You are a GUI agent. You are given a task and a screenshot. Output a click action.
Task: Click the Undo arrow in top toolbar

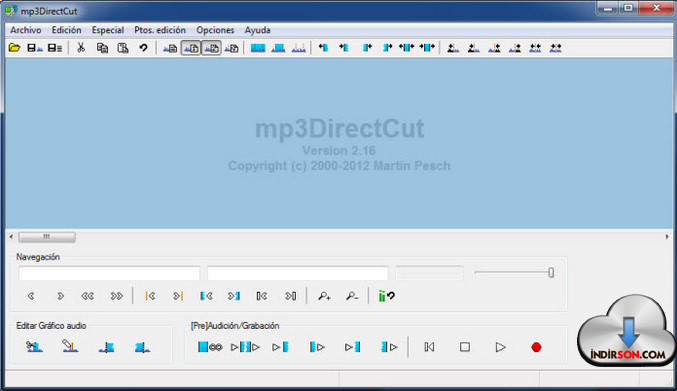pyautogui.click(x=143, y=47)
